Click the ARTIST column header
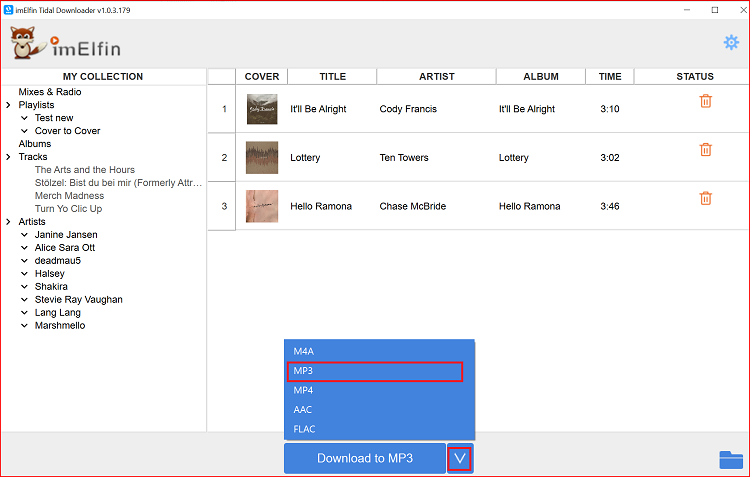 pos(437,77)
